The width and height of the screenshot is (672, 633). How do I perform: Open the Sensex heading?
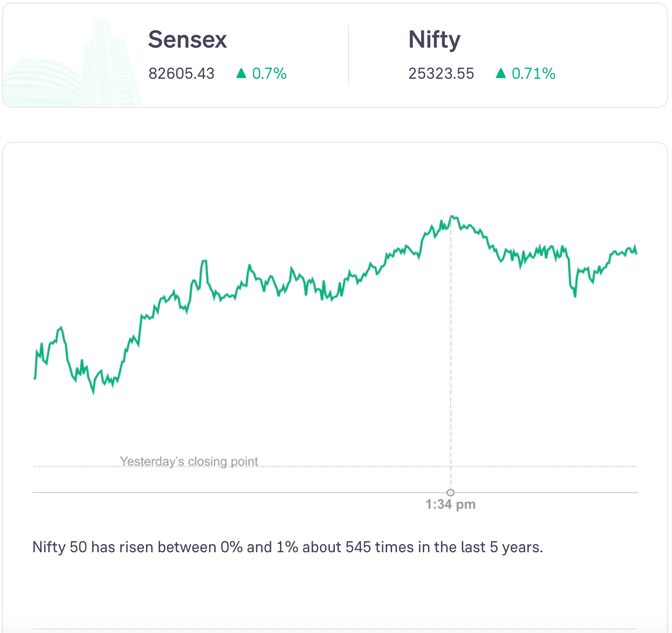point(188,40)
